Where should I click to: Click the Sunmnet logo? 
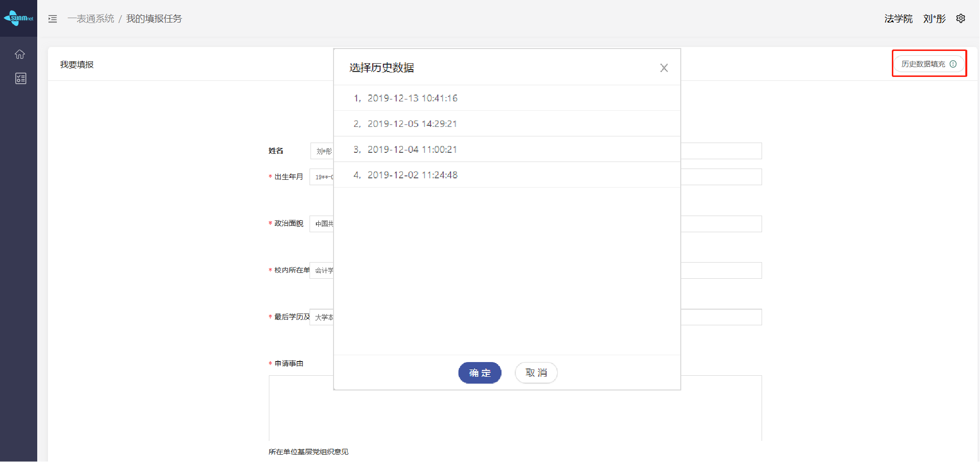[19, 18]
